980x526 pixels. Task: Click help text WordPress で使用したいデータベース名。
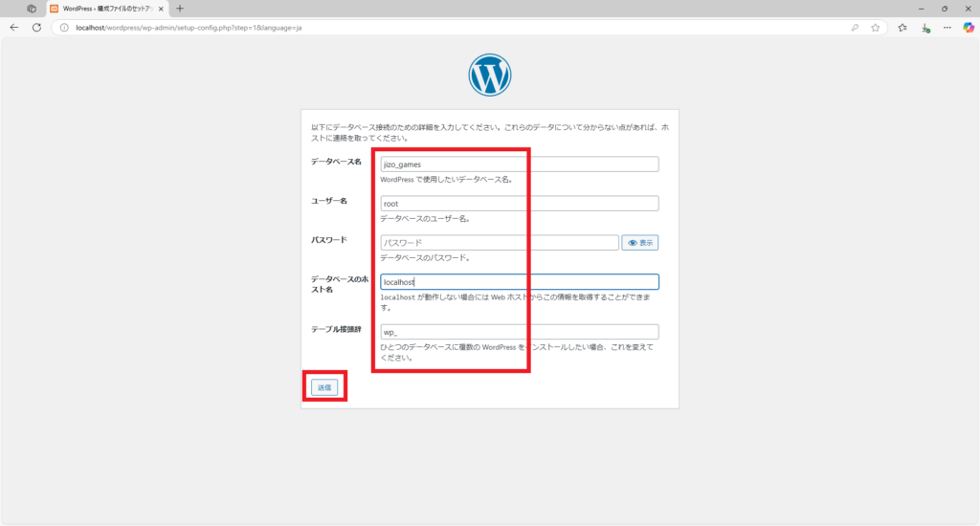447,179
